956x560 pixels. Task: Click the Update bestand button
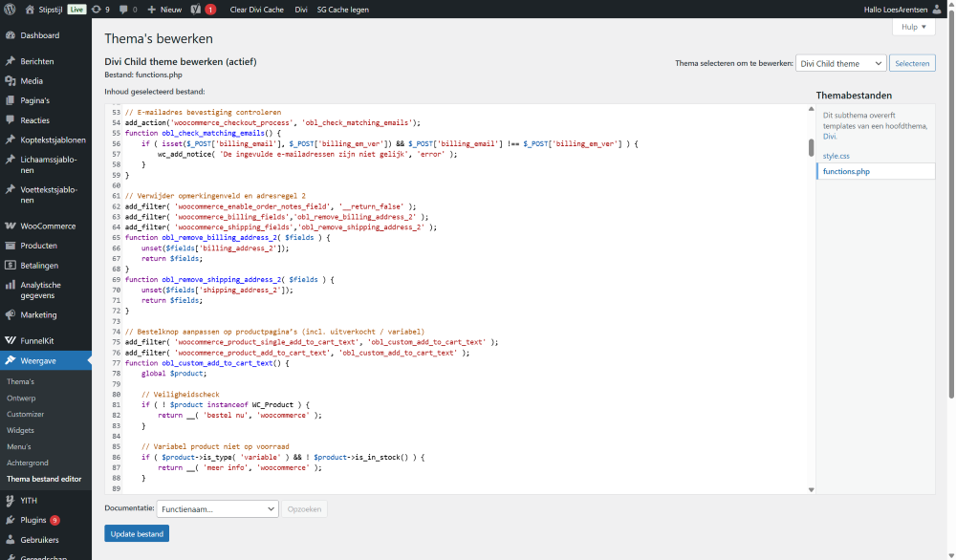click(x=137, y=534)
